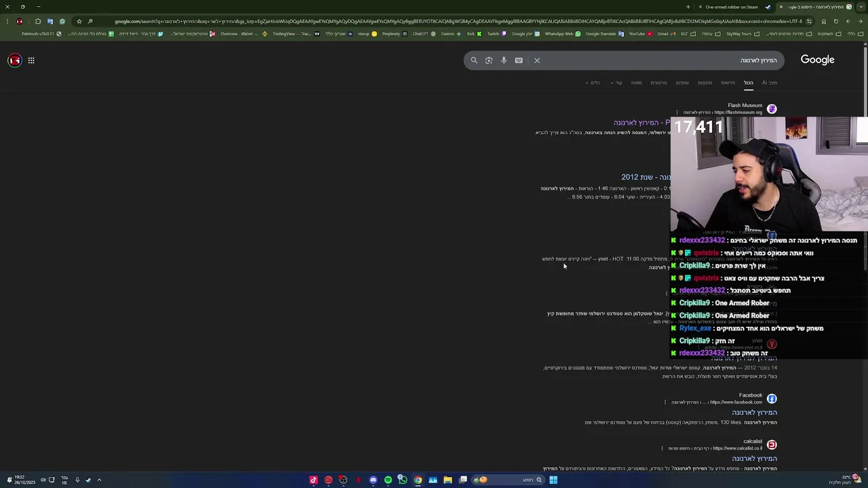Open options menu for Flash Museum result
Image resolution: width=868 pixels, height=488 pixels.
pos(677,112)
